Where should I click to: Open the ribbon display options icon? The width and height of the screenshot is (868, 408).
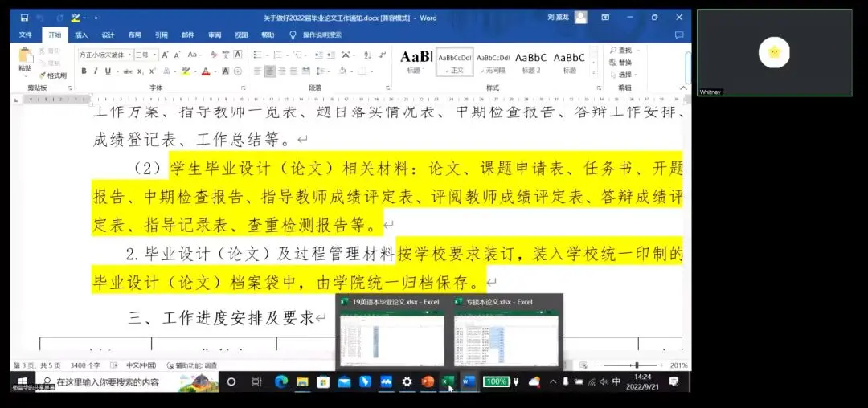(x=606, y=18)
